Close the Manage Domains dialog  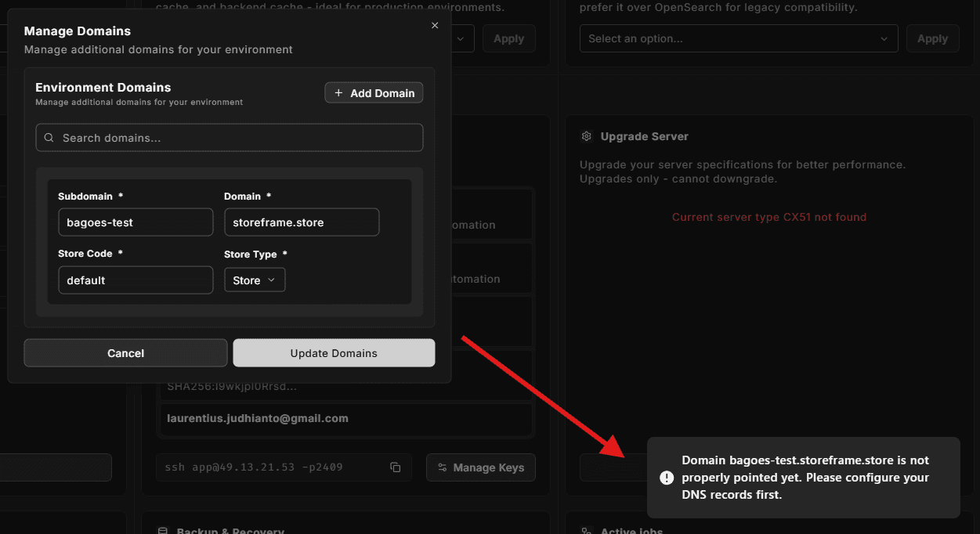tap(435, 25)
